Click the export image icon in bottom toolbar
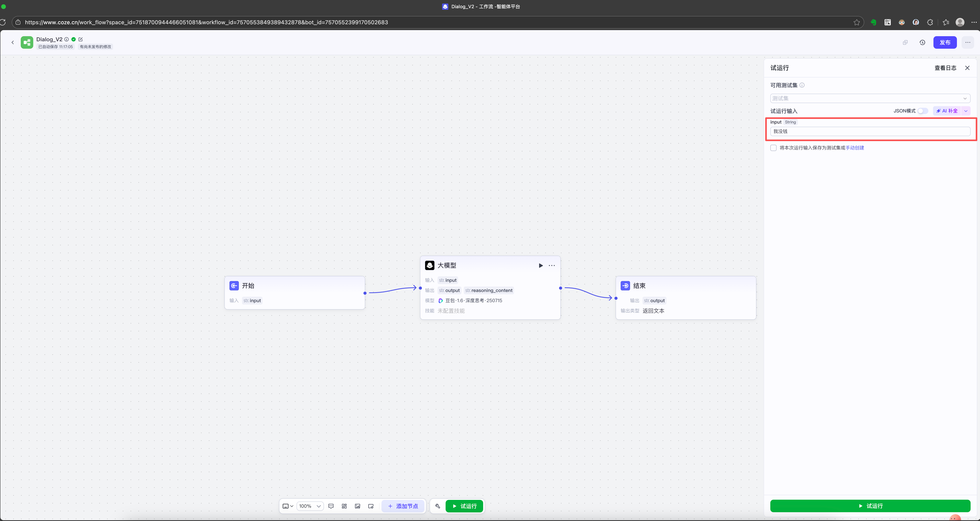 click(358, 506)
